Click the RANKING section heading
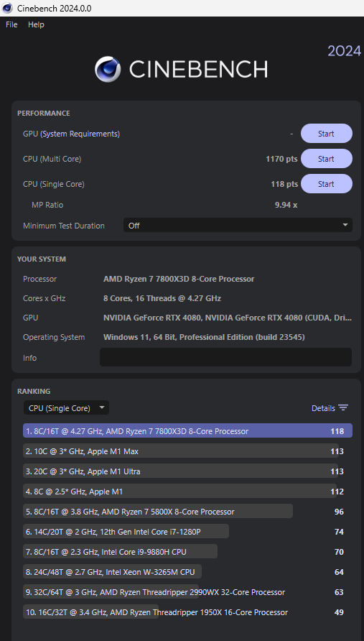The width and height of the screenshot is (364, 641). click(34, 391)
